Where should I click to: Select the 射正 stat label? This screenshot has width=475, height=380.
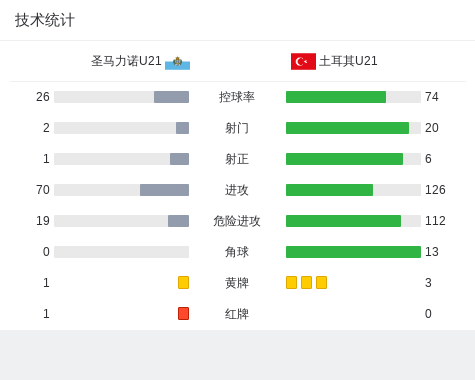tap(237, 159)
